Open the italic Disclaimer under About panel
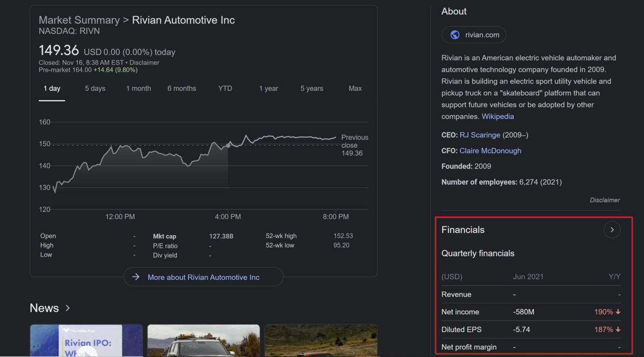Viewport: 644px width, 357px height. [605, 200]
